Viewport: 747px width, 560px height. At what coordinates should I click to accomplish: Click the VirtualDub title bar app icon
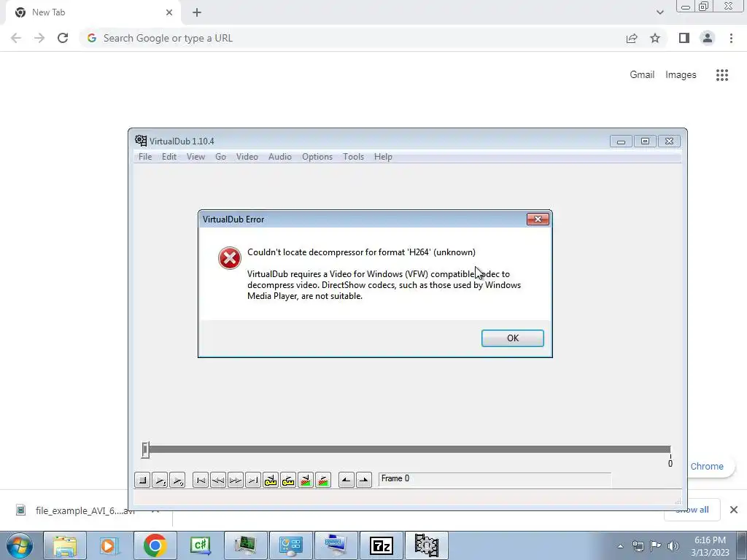coord(141,141)
